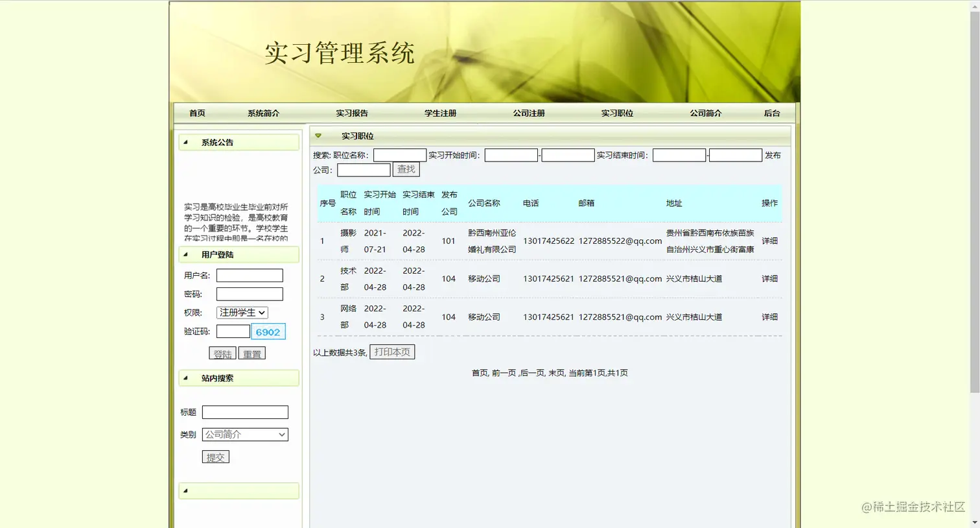
Task: Click the 移动公司 name in the 网络部 row
Action: pos(484,317)
